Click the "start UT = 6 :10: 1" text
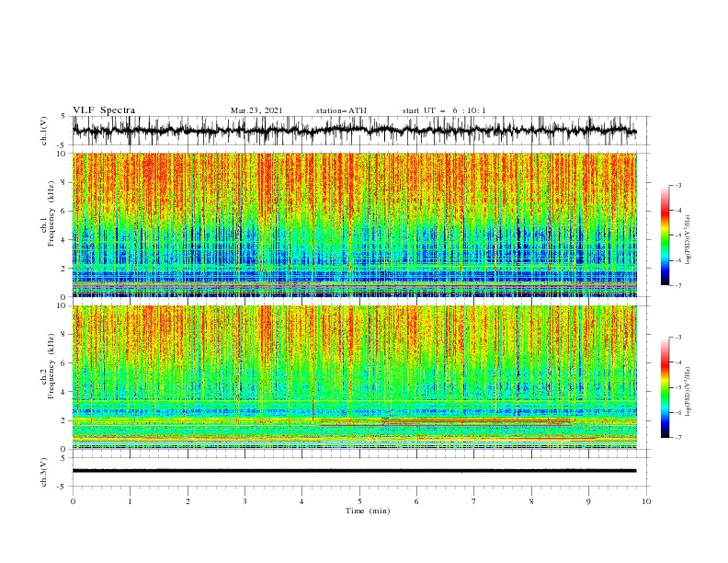 (x=444, y=110)
